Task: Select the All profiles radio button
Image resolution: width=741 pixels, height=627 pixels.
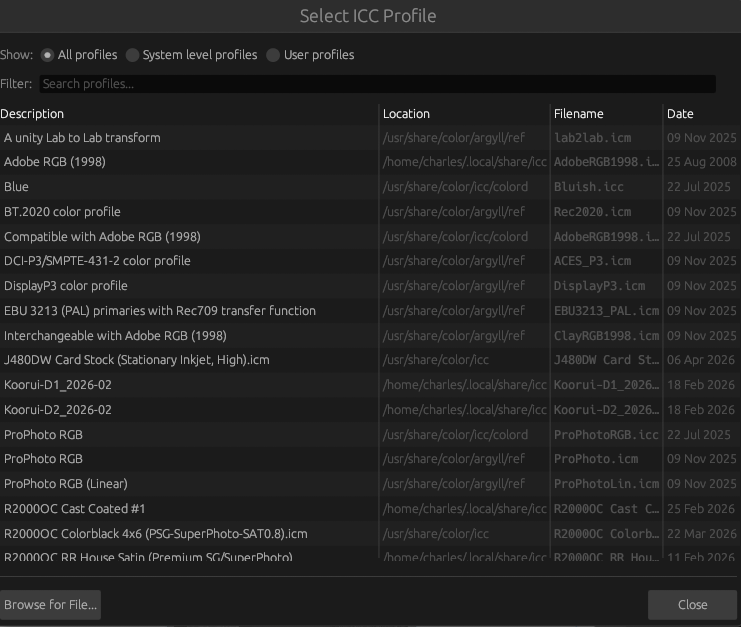Action: [48, 55]
